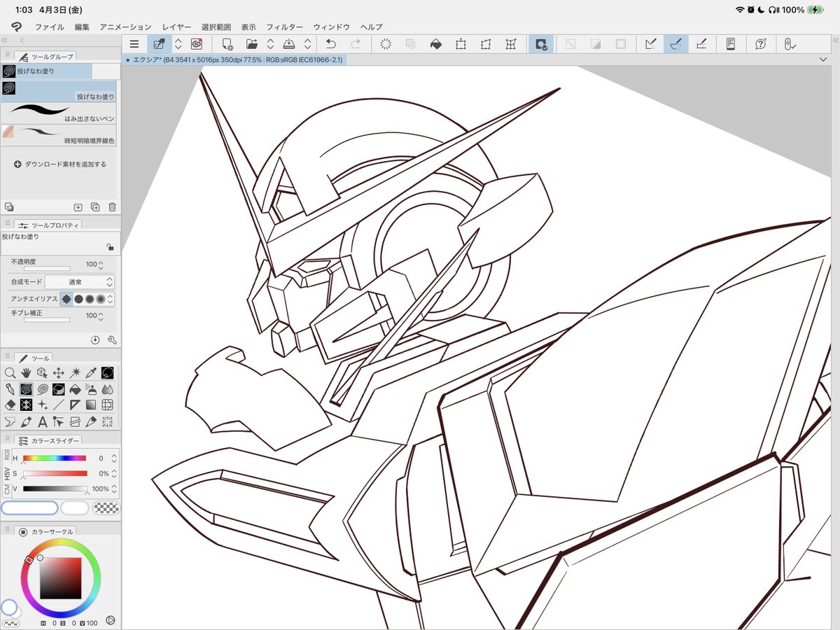Open sub tool detail wrench icon
840x630 pixels.
112,340
